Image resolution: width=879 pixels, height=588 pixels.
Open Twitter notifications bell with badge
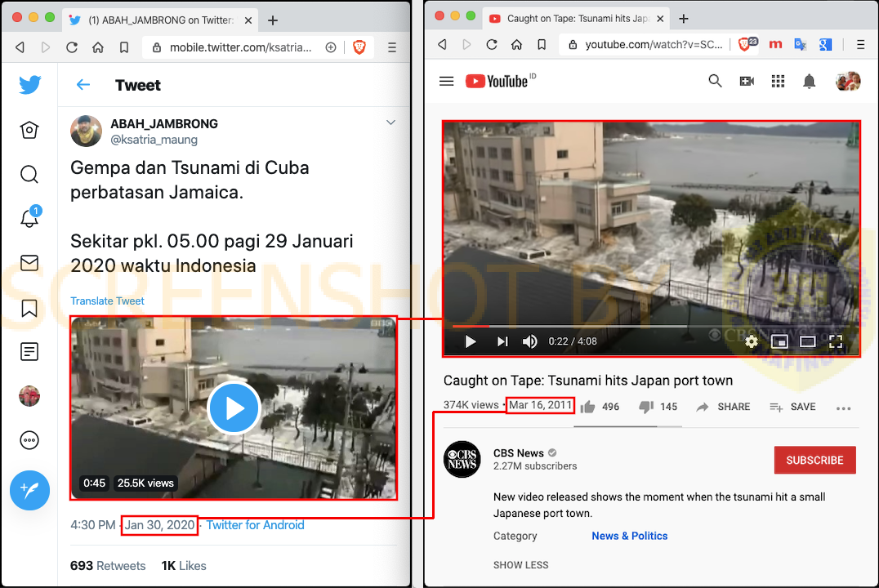point(30,217)
